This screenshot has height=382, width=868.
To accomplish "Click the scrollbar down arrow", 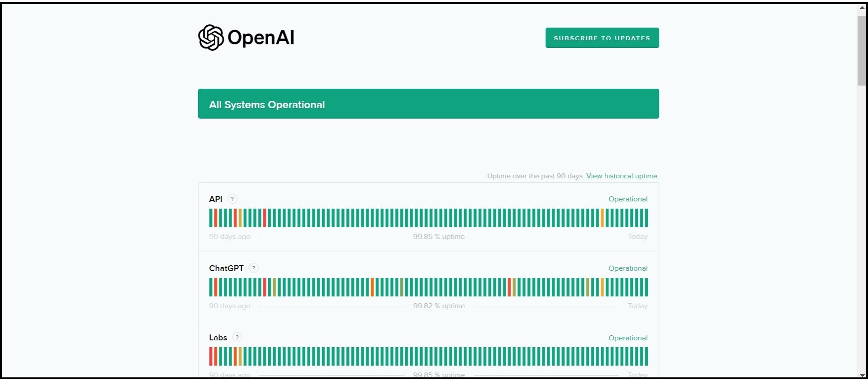I will 862,375.
